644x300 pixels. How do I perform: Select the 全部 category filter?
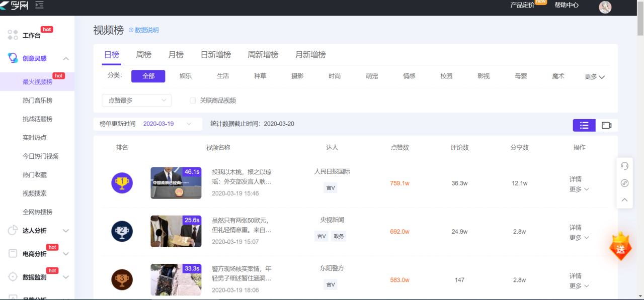148,76
